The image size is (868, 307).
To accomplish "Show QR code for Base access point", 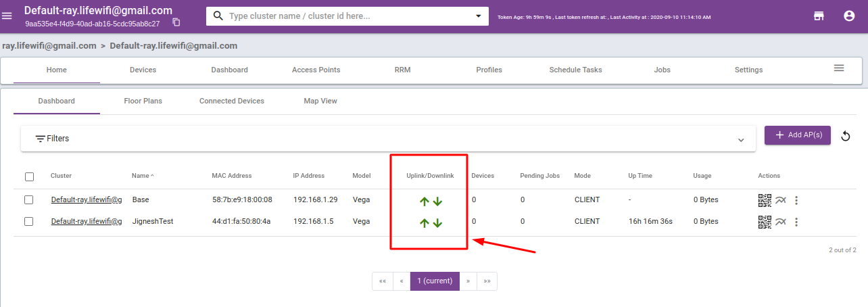I will pos(765,200).
